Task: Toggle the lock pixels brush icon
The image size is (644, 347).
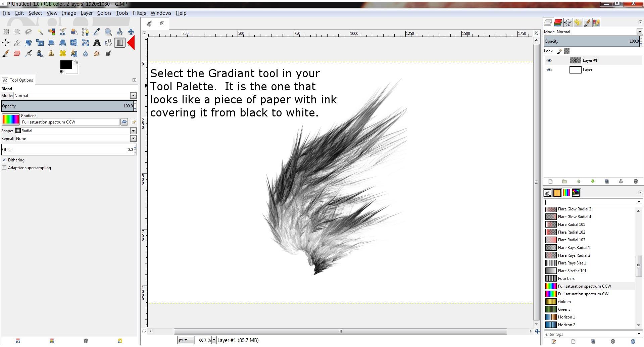Action: pyautogui.click(x=559, y=51)
